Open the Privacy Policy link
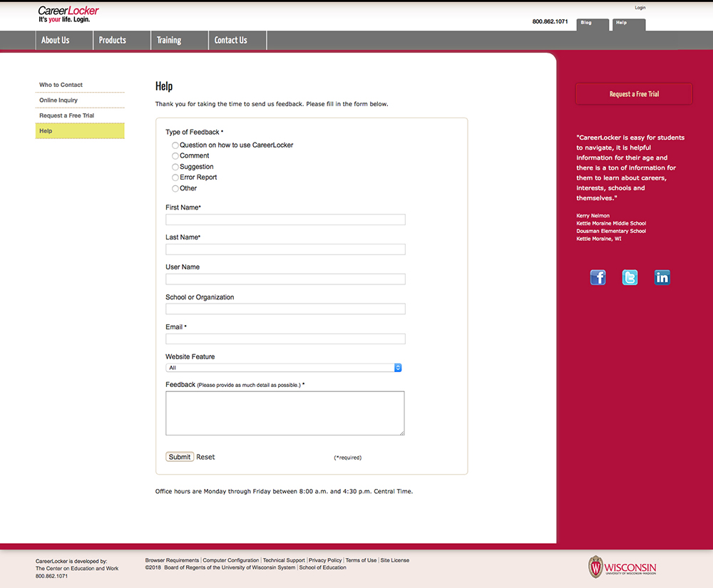Image resolution: width=713 pixels, height=588 pixels. (325, 560)
